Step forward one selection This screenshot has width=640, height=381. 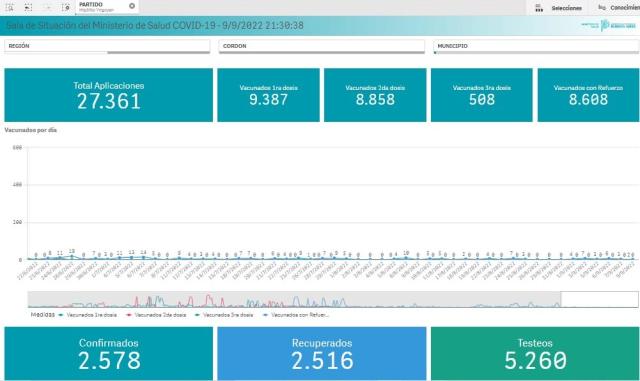tap(47, 7)
